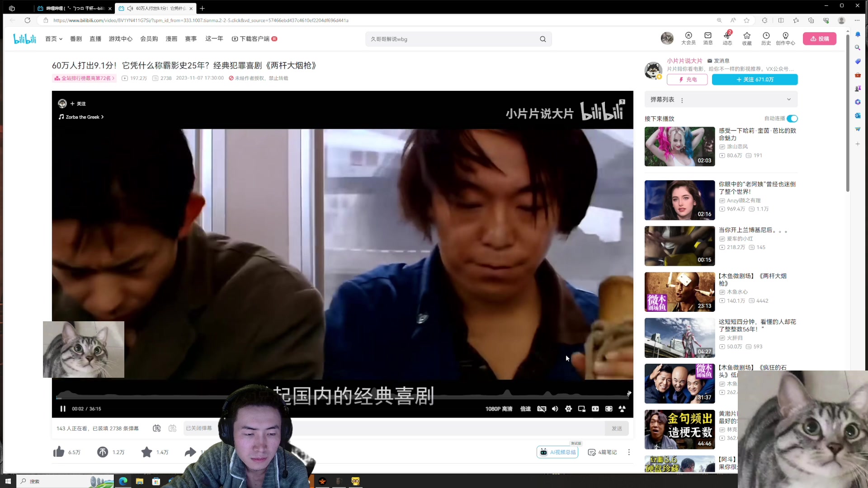Click the search magnifier in search box
This screenshot has width=868, height=488.
(542, 39)
